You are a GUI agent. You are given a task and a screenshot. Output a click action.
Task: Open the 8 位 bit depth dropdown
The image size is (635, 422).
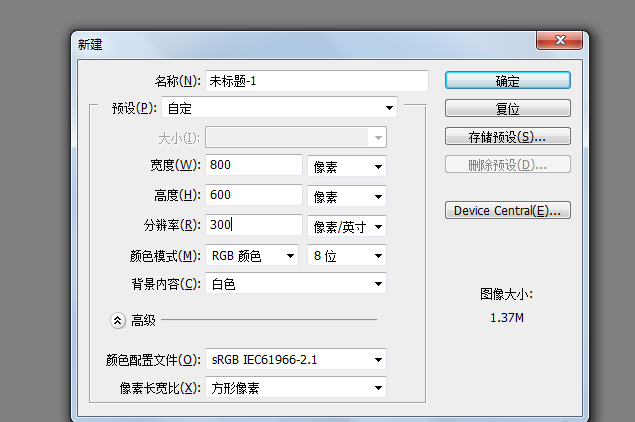tap(347, 256)
